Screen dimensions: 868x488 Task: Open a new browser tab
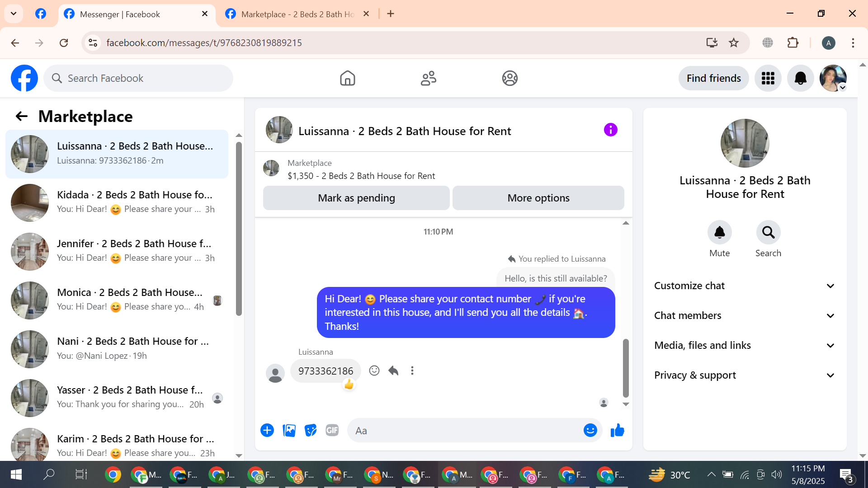tap(391, 14)
